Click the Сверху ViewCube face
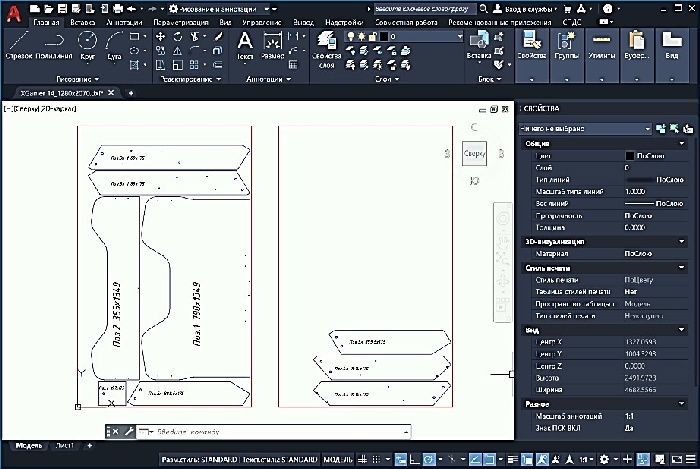Image resolution: width=700 pixels, height=469 pixels. pos(474,154)
